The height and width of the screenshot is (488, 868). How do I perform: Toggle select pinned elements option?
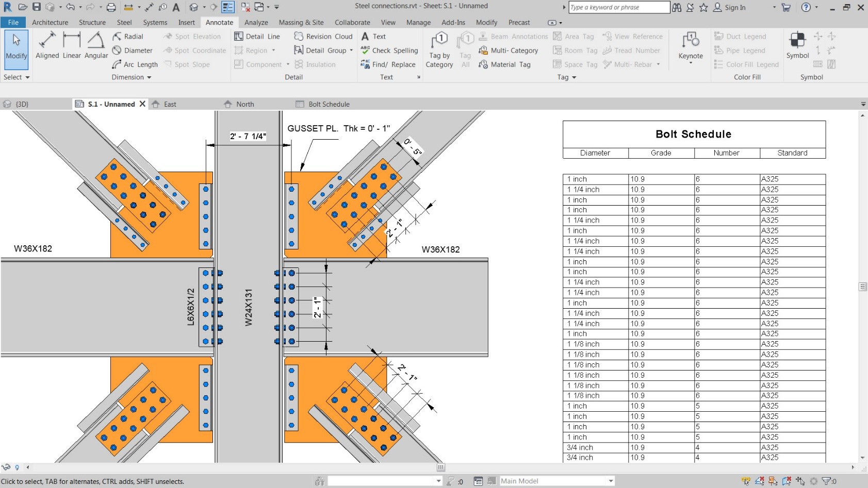pos(773,481)
